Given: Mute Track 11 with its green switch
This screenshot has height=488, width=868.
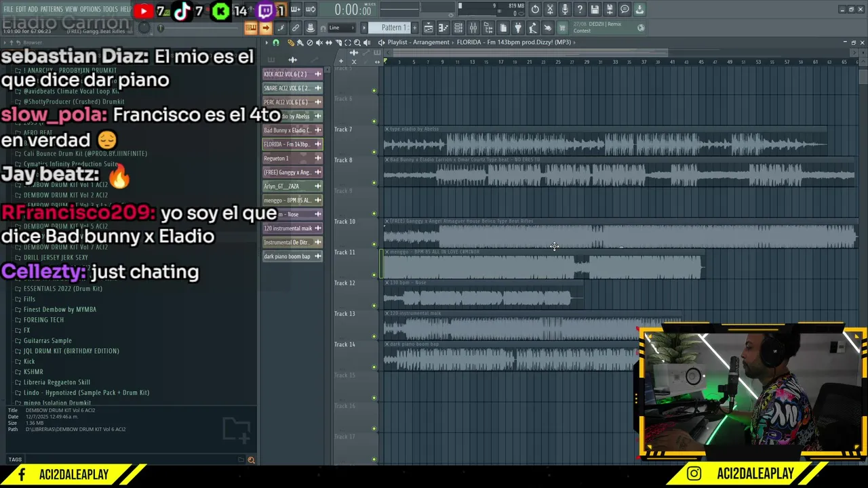Looking at the screenshot, I should (374, 274).
